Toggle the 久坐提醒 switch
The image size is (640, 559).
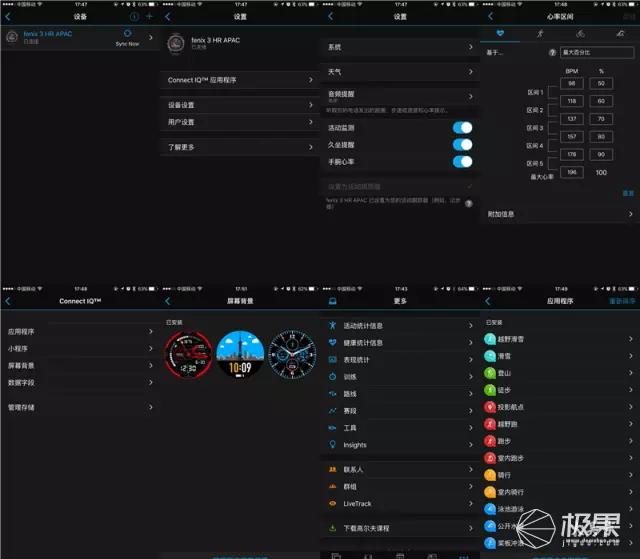point(462,145)
